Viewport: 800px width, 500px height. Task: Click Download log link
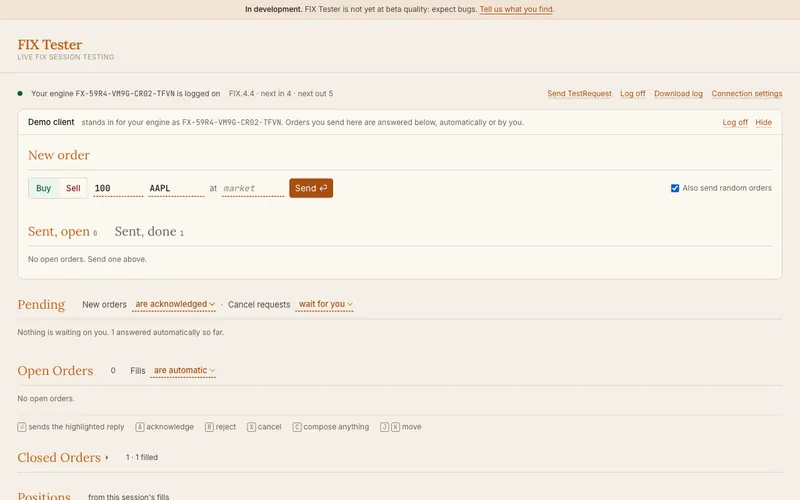pos(679,93)
